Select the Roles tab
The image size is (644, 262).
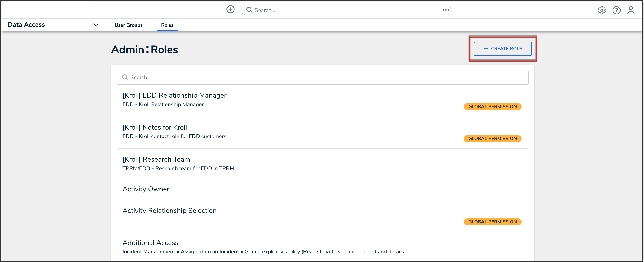tap(167, 25)
